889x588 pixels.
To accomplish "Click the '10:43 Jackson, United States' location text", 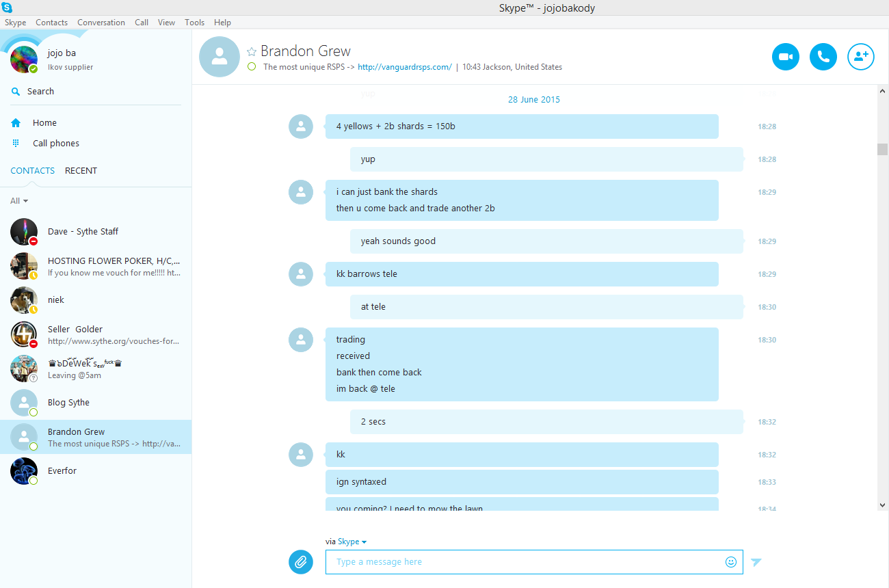I will [x=512, y=67].
